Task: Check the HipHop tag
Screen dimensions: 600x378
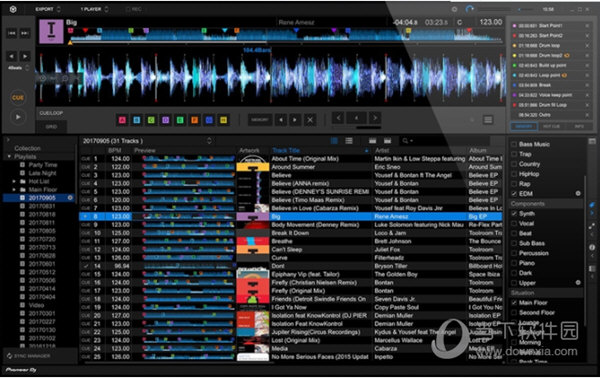Action: (x=514, y=174)
